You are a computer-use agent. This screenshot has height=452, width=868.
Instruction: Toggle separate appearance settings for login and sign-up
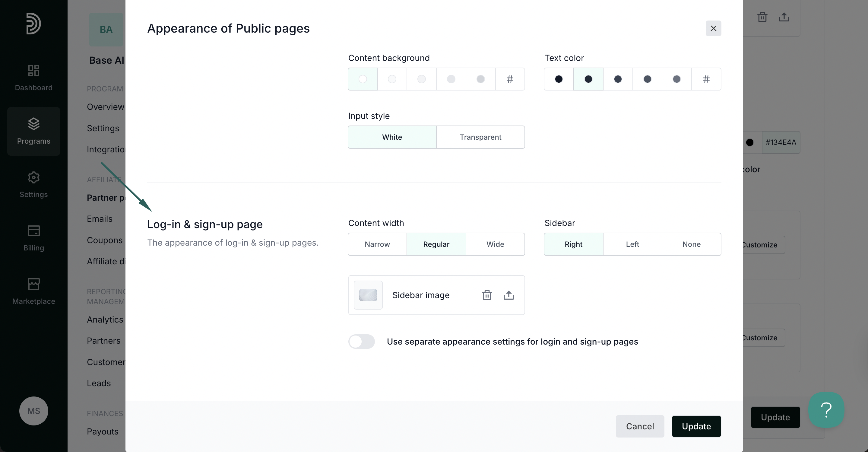[x=362, y=342]
